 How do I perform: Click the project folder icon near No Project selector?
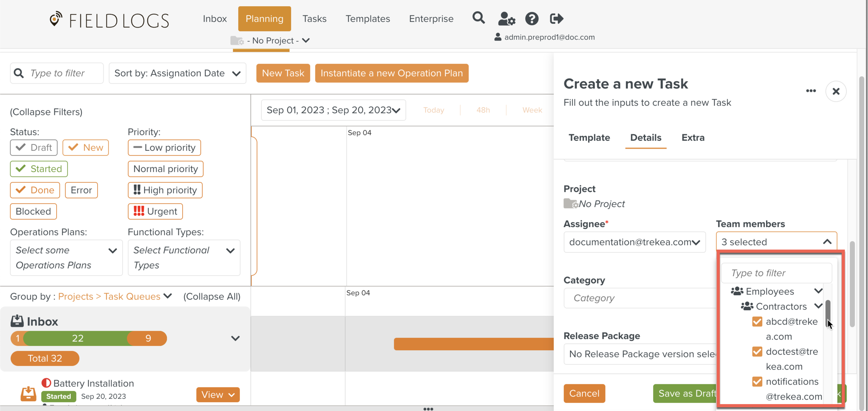(x=237, y=41)
